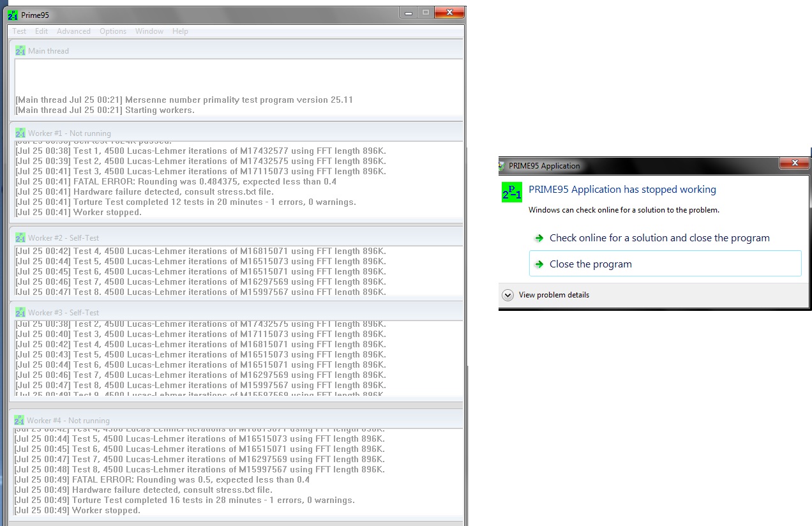
Task: Select the Worker #4 - Not running title bar
Action: [236, 420]
